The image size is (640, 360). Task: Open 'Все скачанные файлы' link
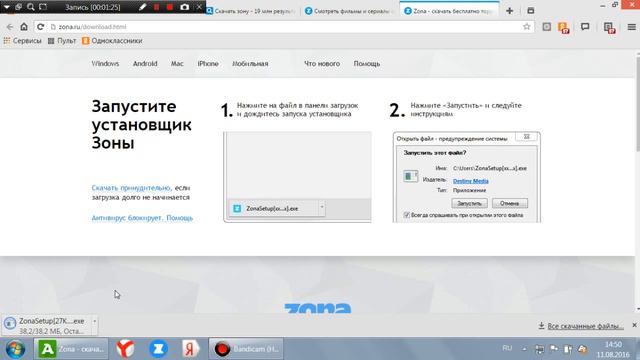[581, 326]
